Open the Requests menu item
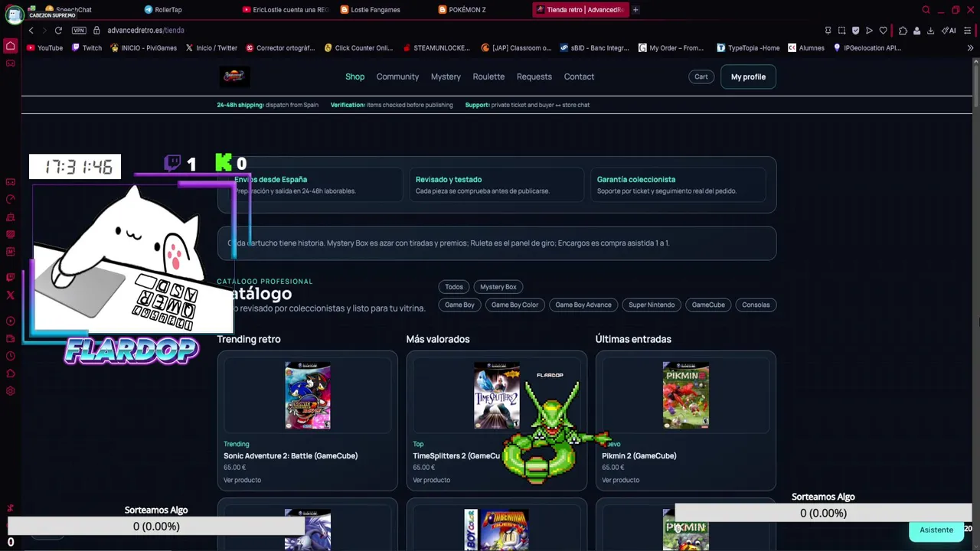The height and width of the screenshot is (551, 980). tap(534, 77)
